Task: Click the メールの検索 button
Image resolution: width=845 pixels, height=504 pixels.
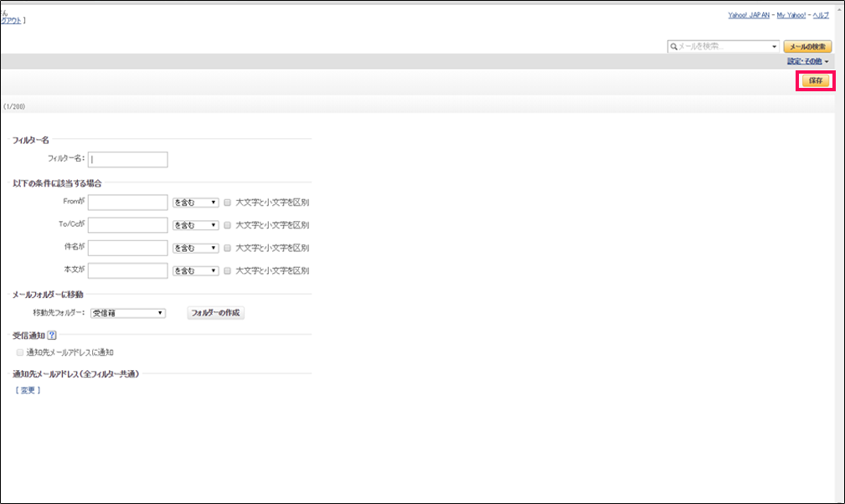Action: 807,47
